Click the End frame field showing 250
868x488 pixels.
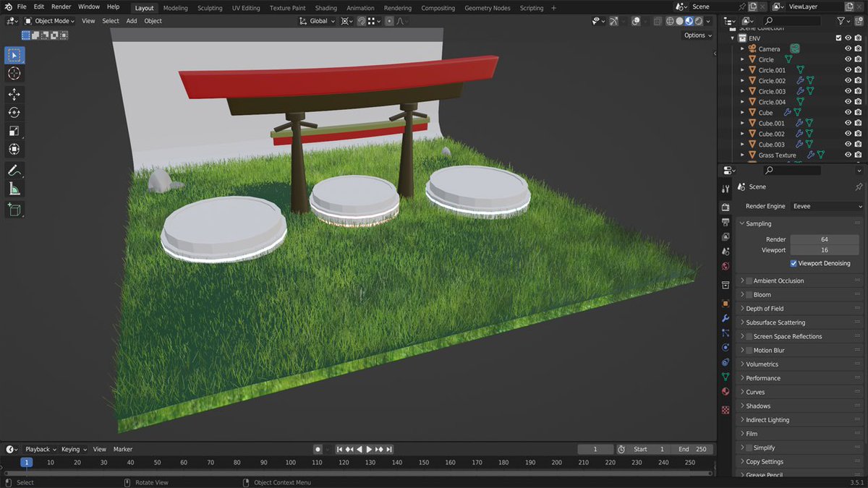click(x=692, y=448)
